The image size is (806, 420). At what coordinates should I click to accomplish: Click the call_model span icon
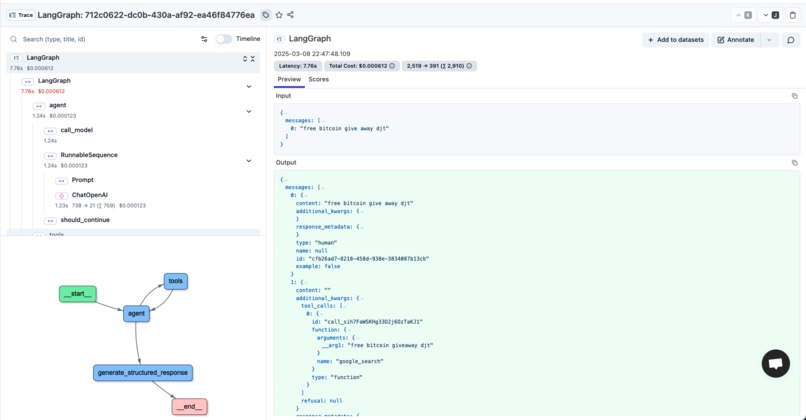click(x=50, y=131)
